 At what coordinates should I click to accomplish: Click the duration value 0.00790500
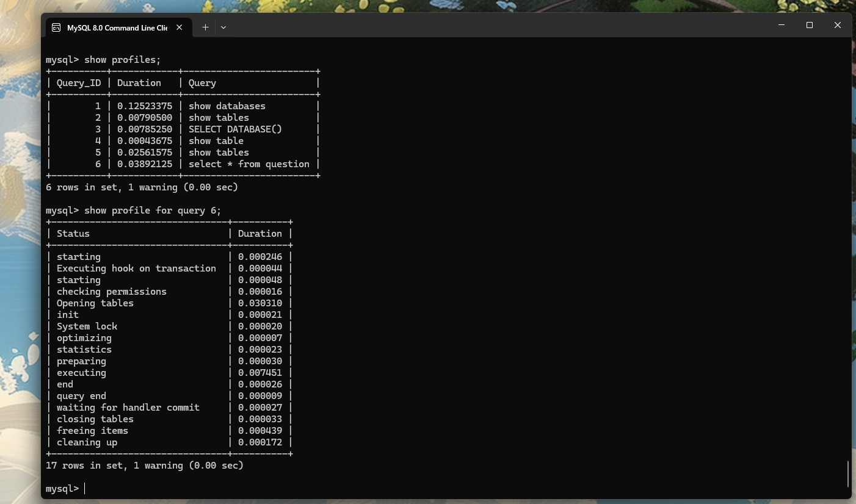coord(145,118)
